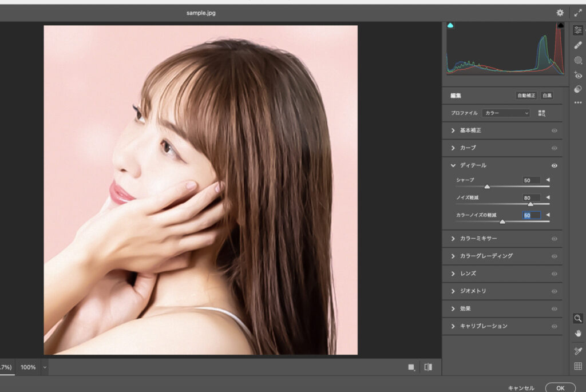Open the Masking tool
The image size is (586, 392).
tap(578, 60)
